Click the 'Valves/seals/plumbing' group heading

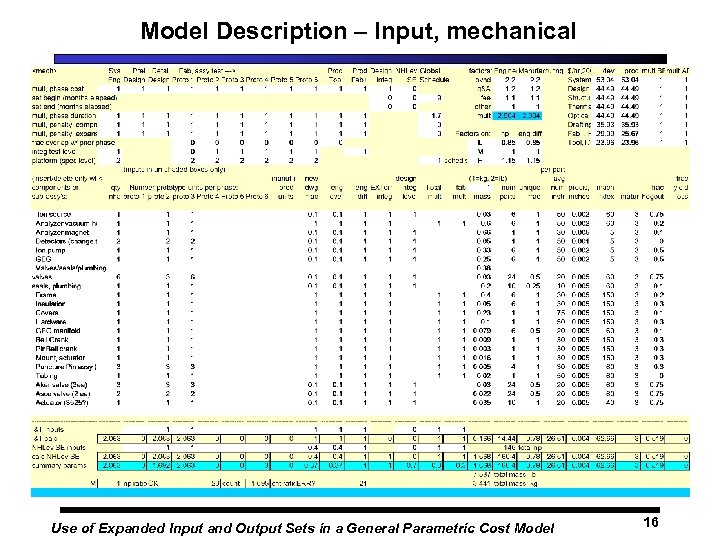[x=71, y=268]
